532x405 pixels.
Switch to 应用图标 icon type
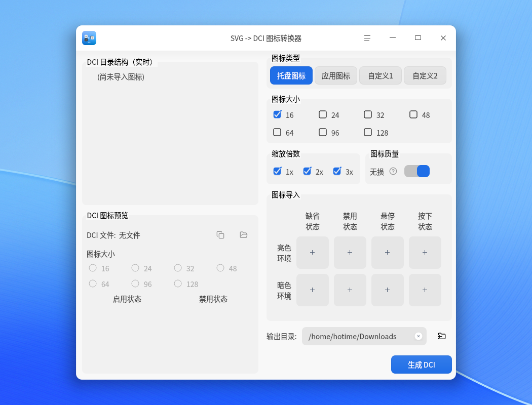[x=336, y=75]
